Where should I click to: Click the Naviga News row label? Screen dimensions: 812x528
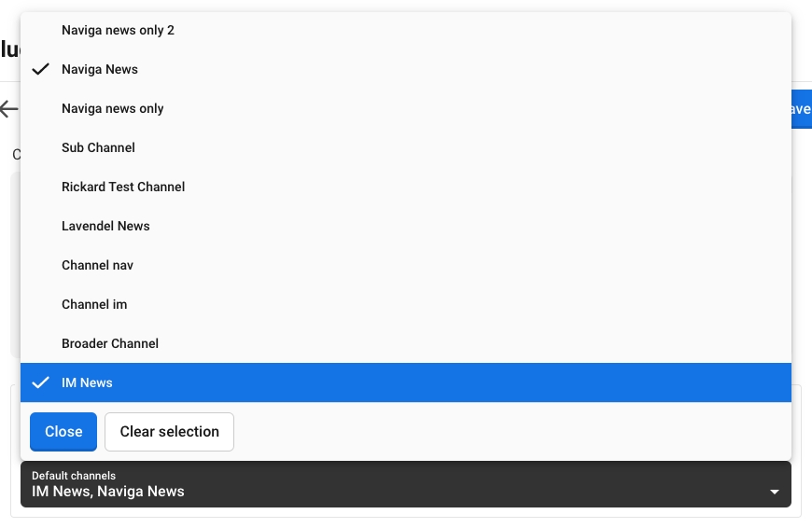100,69
